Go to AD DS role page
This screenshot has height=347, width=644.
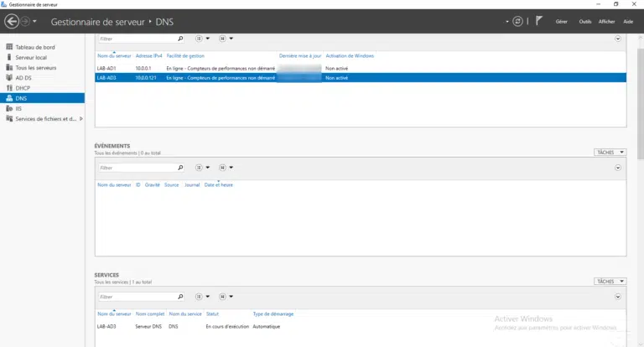[23, 77]
